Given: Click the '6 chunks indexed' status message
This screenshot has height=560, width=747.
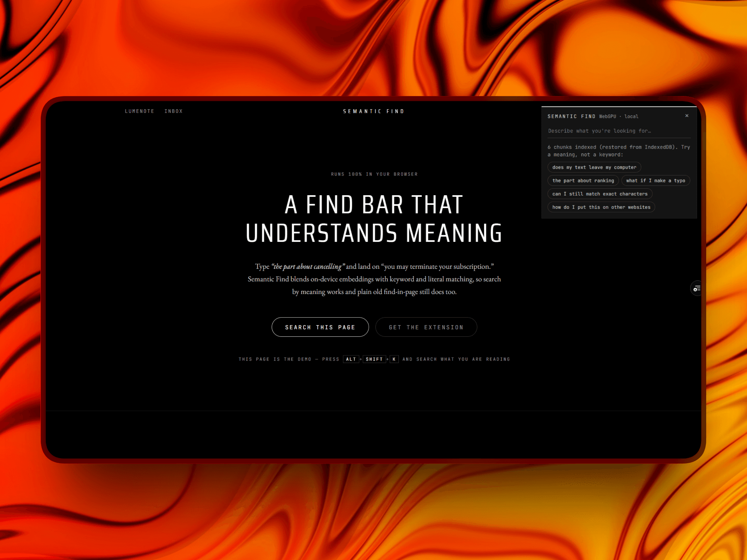Looking at the screenshot, I should coord(619,151).
